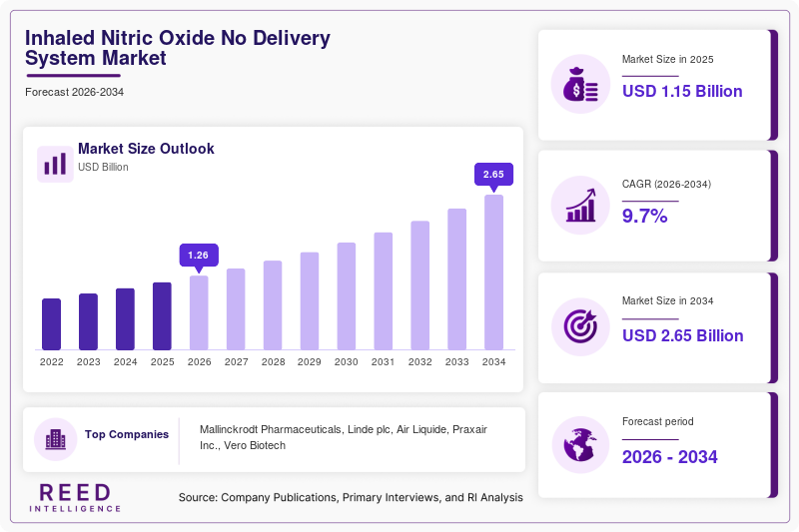Click the 'Market Size in 2025' label
The width and height of the screenshot is (799, 532).
(667, 59)
